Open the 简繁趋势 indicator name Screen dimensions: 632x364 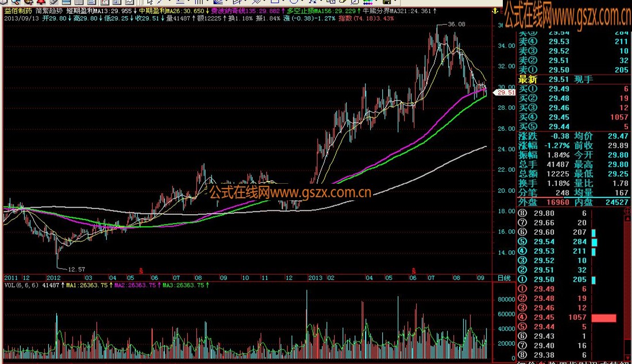coord(49,11)
